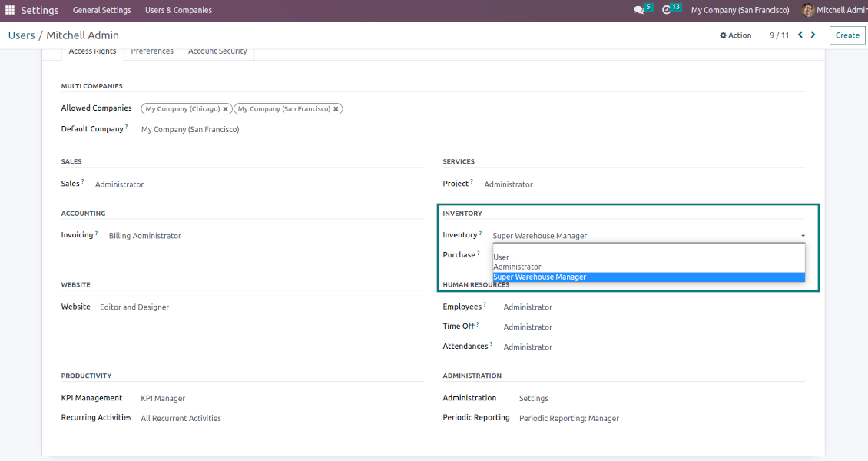Open the activities clock icon

666,11
